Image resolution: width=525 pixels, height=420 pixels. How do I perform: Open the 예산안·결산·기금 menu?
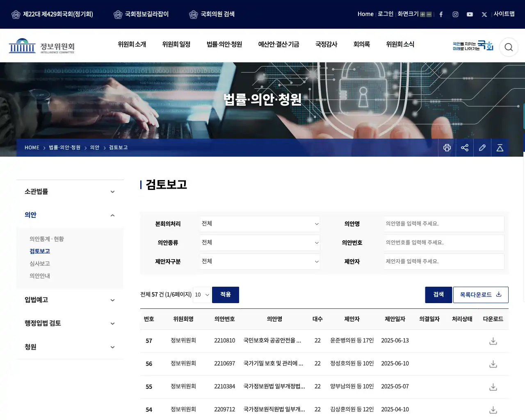coord(278,44)
